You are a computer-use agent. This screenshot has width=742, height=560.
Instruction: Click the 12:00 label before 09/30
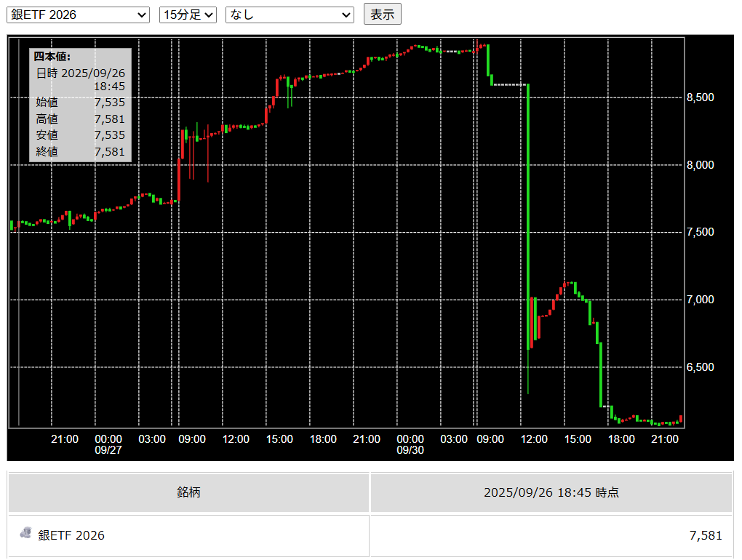click(x=236, y=439)
